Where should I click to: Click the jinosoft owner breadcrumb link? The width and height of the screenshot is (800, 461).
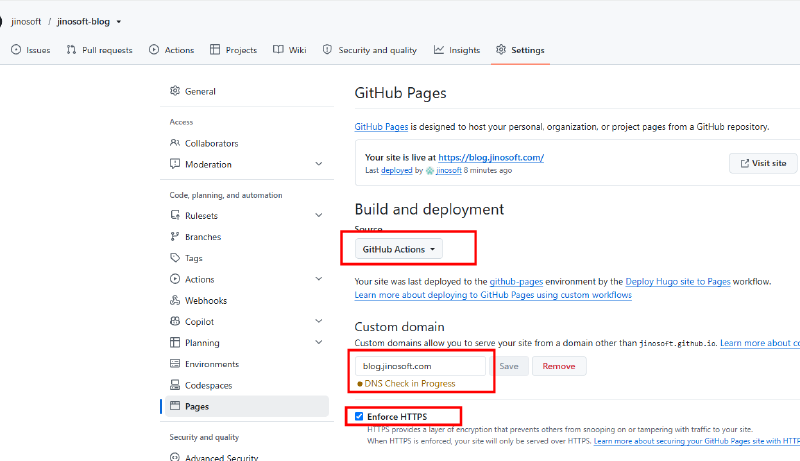(26, 21)
